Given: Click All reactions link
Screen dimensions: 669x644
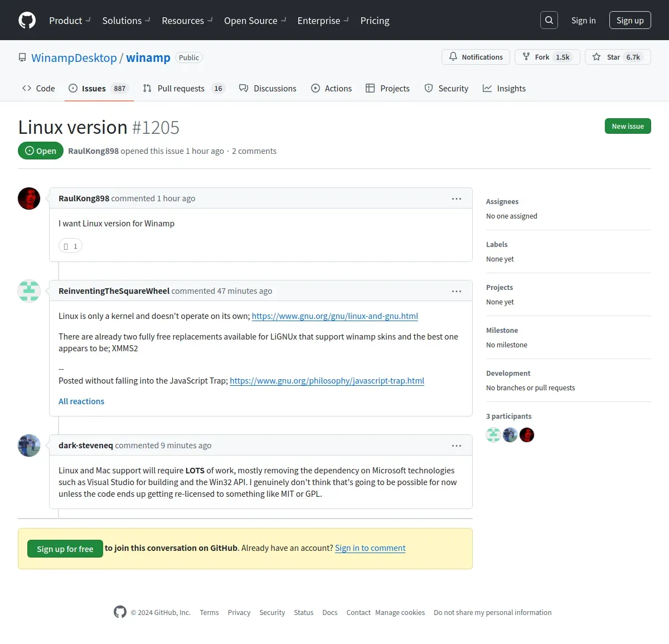Looking at the screenshot, I should pos(81,401).
